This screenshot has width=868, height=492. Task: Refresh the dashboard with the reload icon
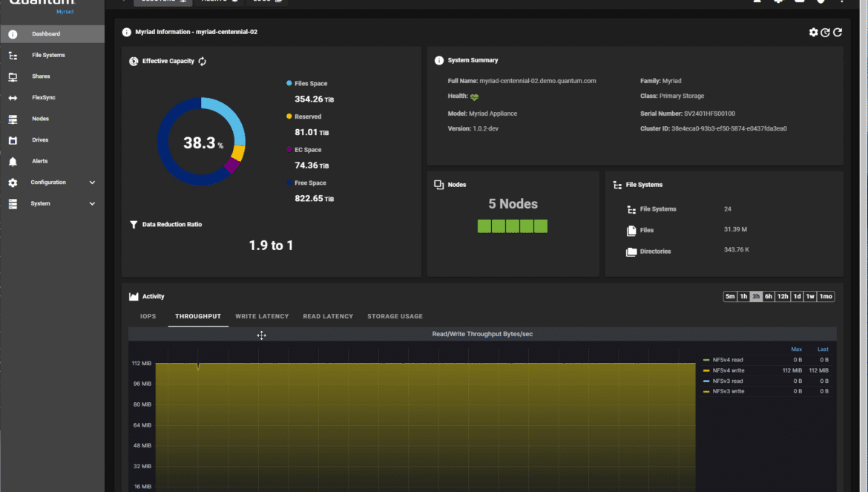pos(838,32)
